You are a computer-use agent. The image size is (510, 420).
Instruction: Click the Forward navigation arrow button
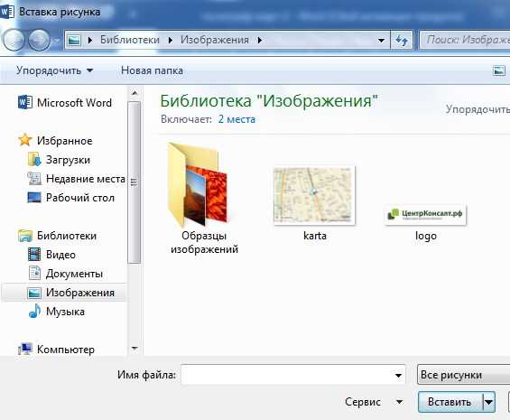point(39,40)
